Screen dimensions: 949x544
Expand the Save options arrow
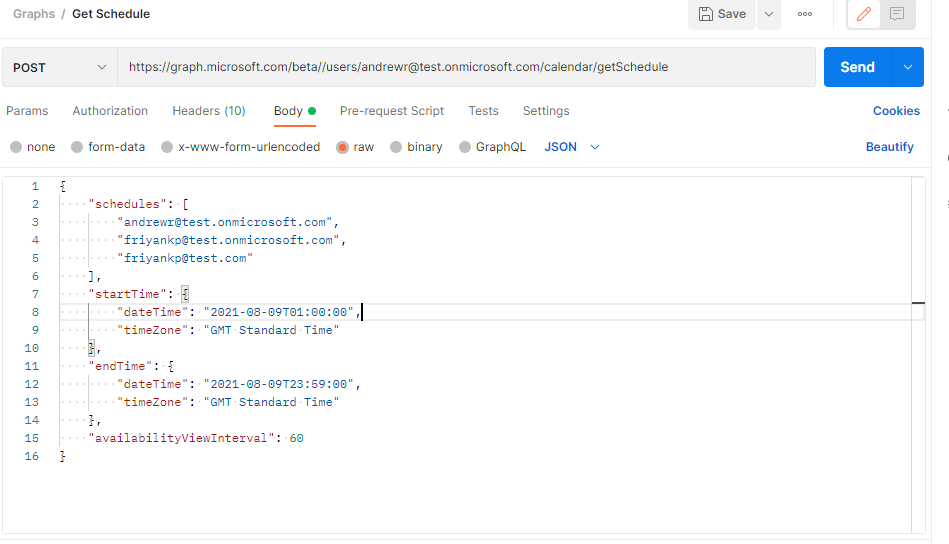[769, 14]
